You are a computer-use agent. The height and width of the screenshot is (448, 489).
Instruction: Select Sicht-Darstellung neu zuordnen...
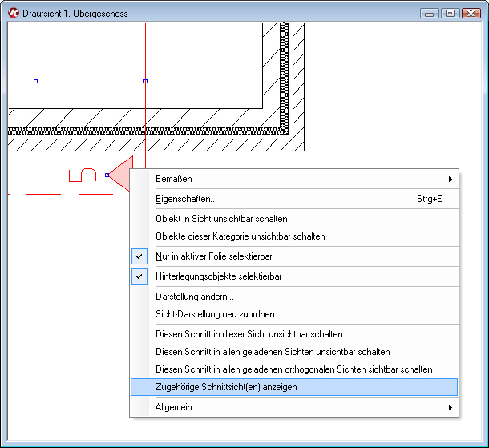pyautogui.click(x=294, y=314)
